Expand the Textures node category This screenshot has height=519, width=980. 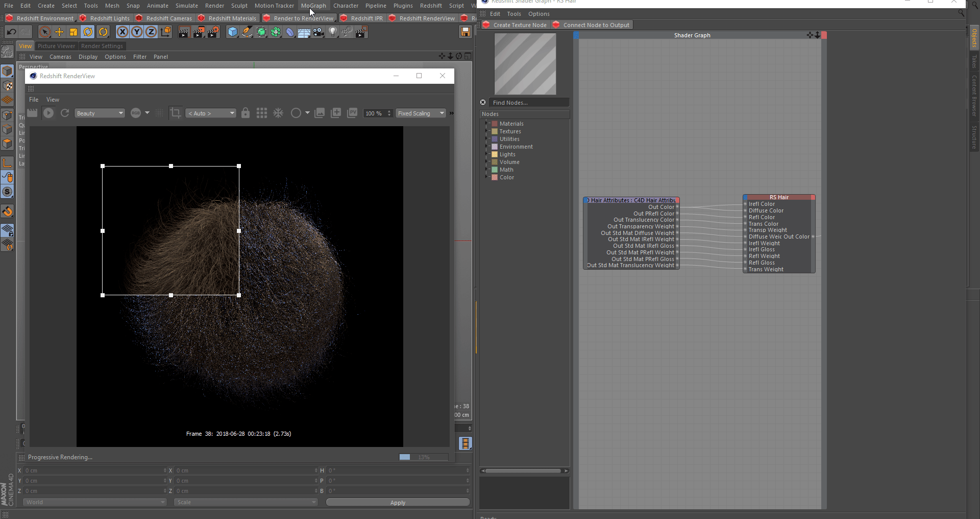[x=486, y=131]
